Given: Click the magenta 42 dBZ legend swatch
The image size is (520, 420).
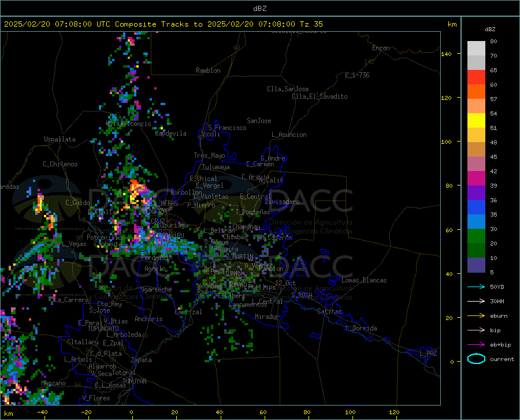Looking at the screenshot, I should pos(476,179).
